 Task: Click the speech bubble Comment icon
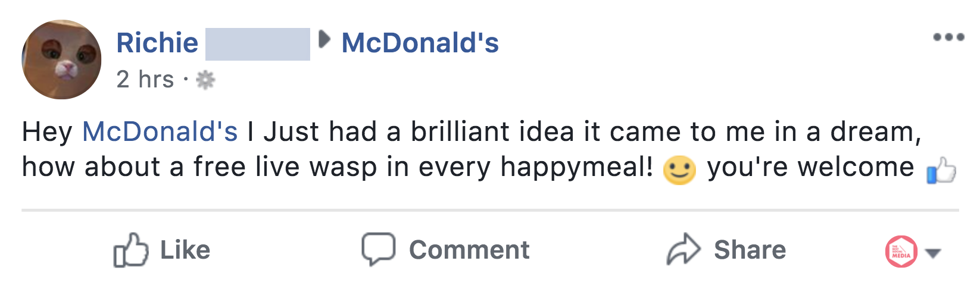click(x=378, y=249)
